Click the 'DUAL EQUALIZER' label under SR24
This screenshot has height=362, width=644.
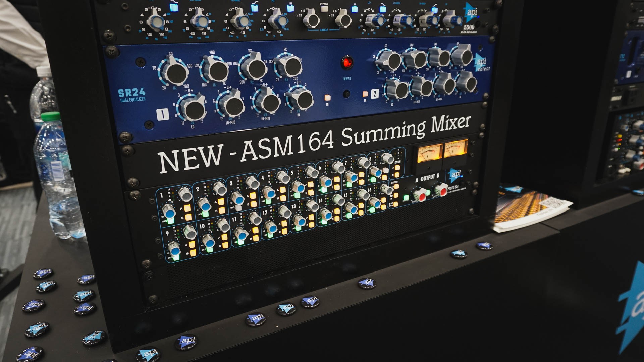133,100
